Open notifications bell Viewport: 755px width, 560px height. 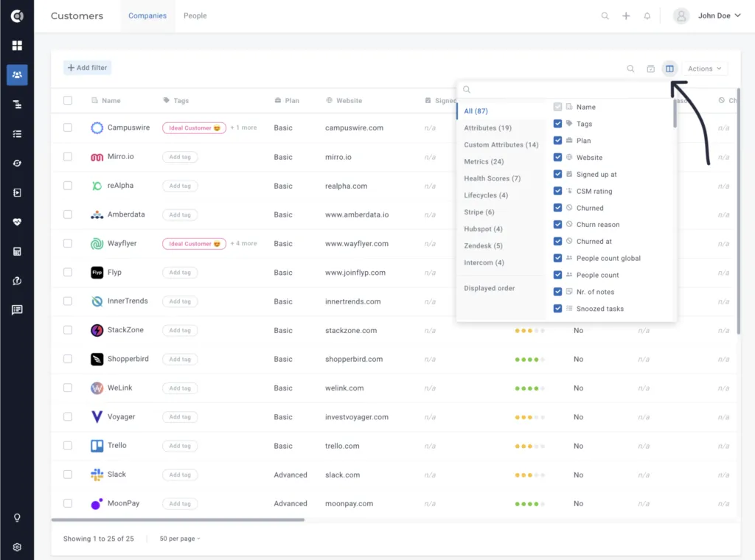[x=647, y=16]
